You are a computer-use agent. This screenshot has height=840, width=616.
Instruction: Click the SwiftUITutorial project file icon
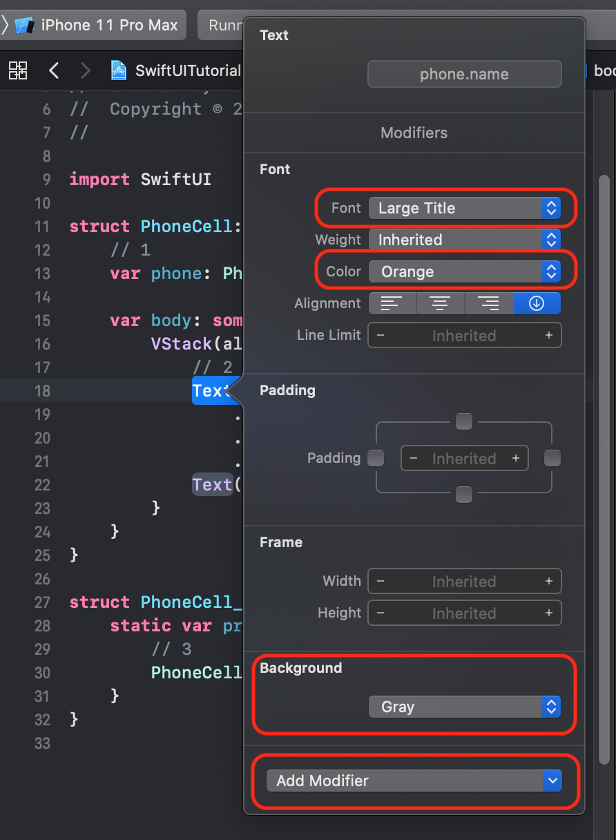119,70
